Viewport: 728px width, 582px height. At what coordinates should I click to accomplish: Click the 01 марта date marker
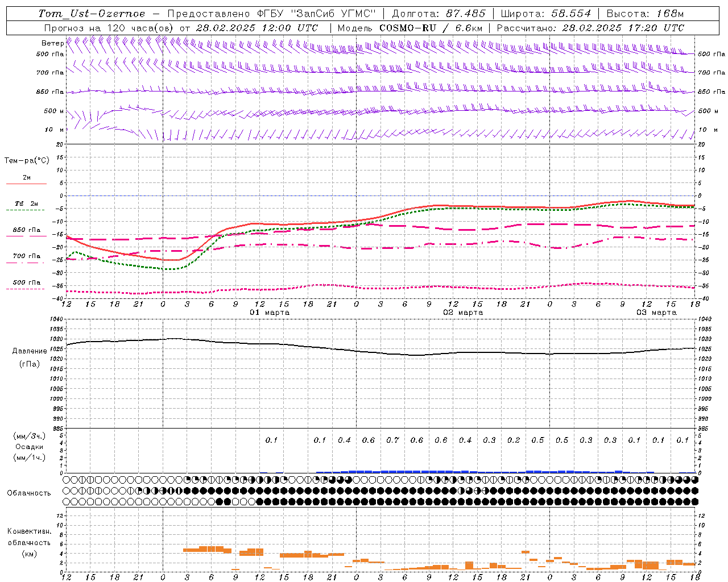pos(270,313)
